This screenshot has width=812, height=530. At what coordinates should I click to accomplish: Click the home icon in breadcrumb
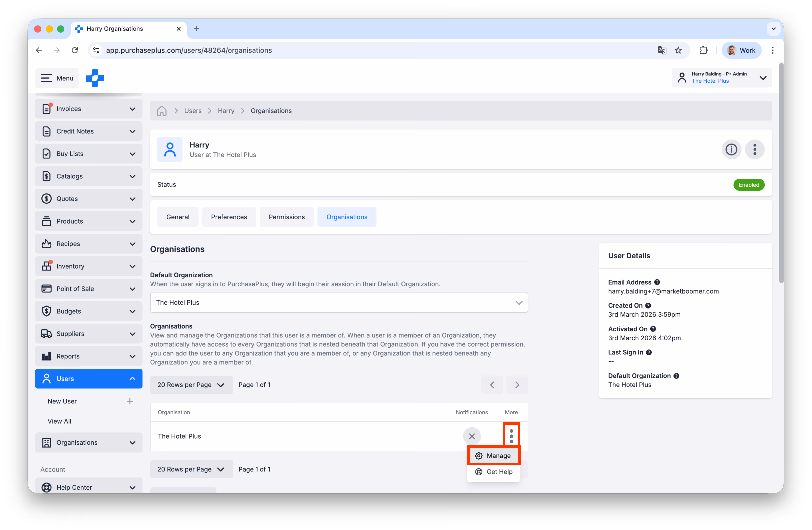click(162, 111)
